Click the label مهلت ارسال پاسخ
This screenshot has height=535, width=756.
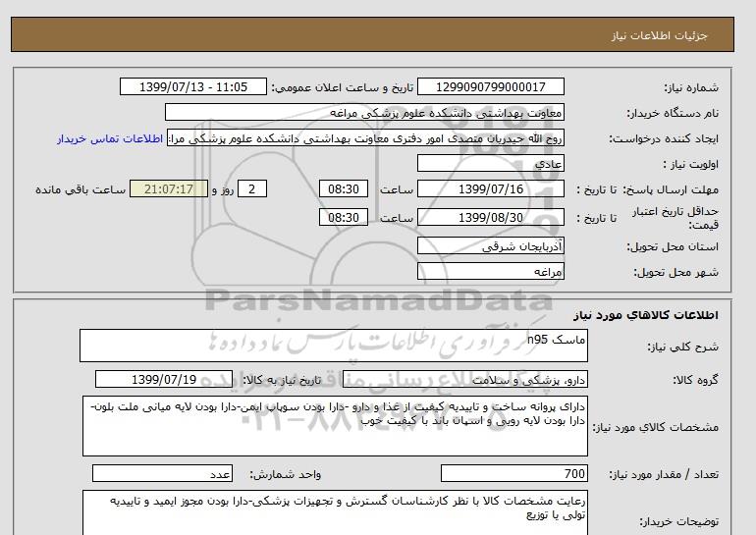(x=670, y=189)
